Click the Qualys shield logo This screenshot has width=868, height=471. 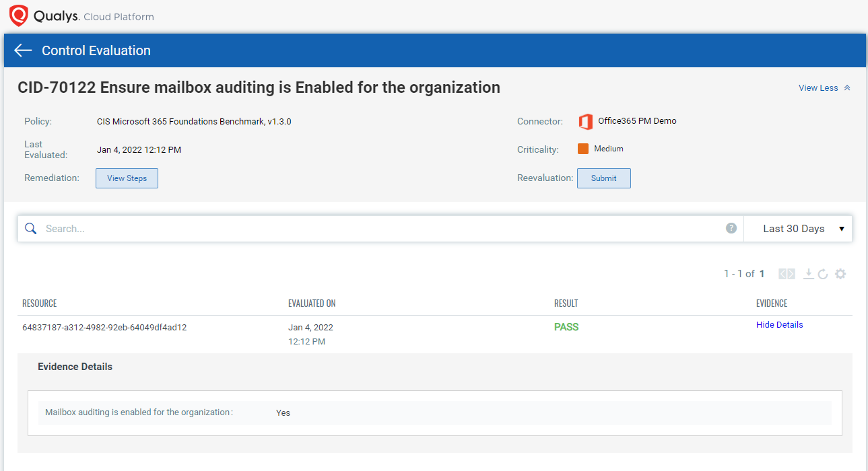coord(19,15)
